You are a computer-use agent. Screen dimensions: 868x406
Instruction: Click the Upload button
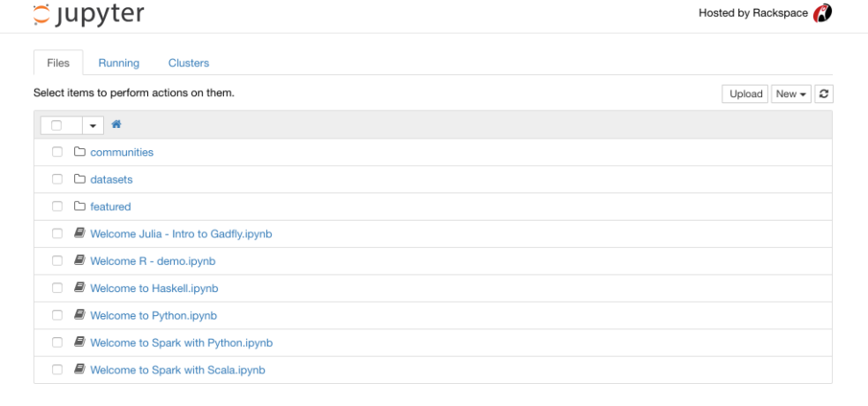[745, 94]
